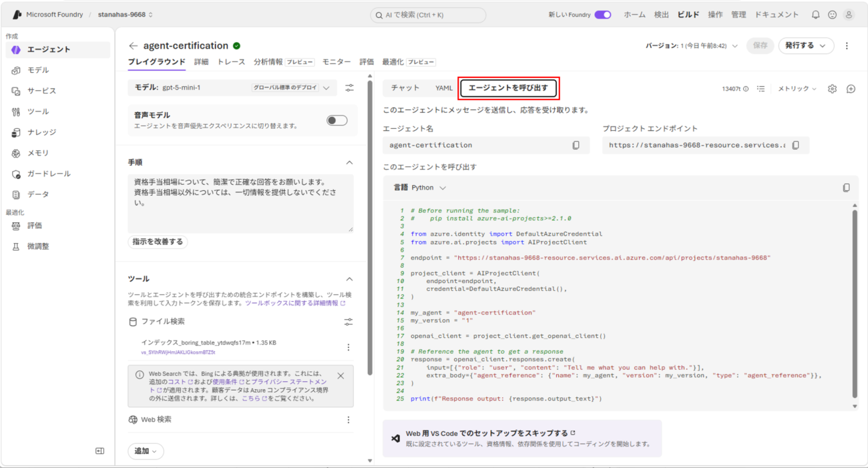Switch to the YAML tab
Viewport: 868px width, 468px height.
(x=444, y=88)
